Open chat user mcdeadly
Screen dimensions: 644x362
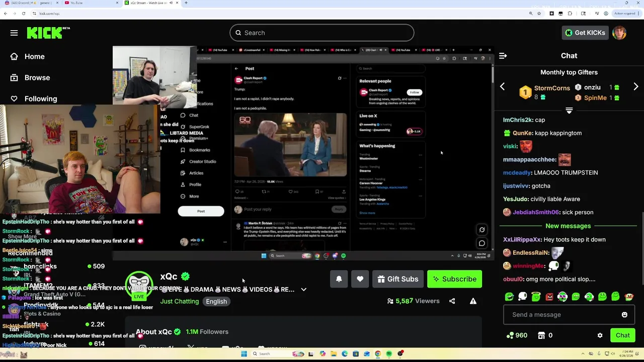[x=517, y=172]
